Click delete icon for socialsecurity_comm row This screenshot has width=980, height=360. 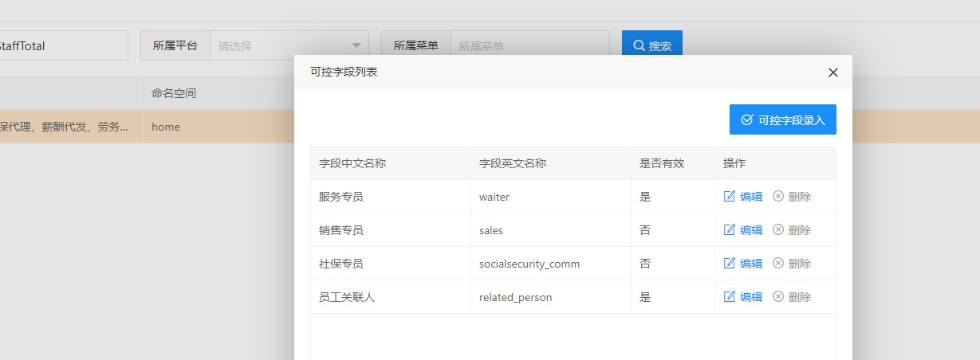point(778,264)
